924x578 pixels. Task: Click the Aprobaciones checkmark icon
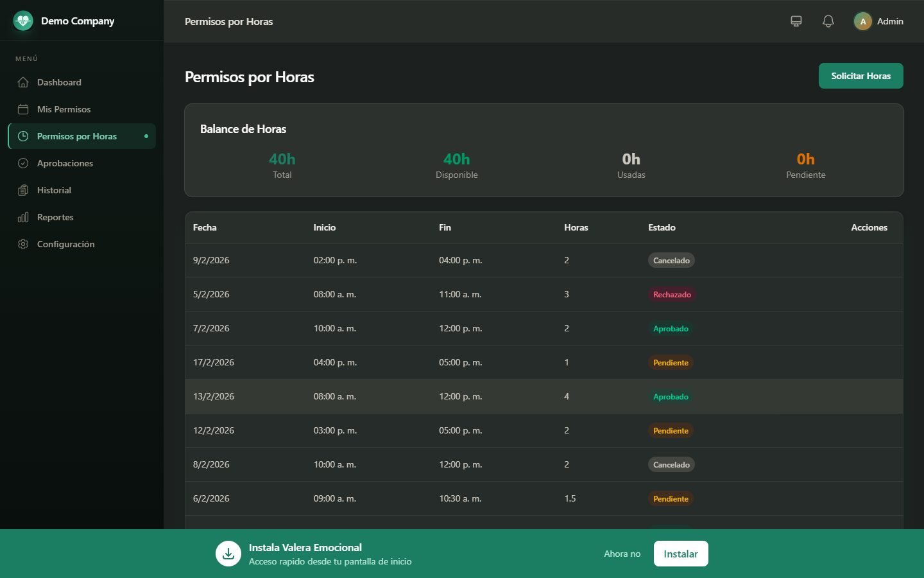point(23,163)
